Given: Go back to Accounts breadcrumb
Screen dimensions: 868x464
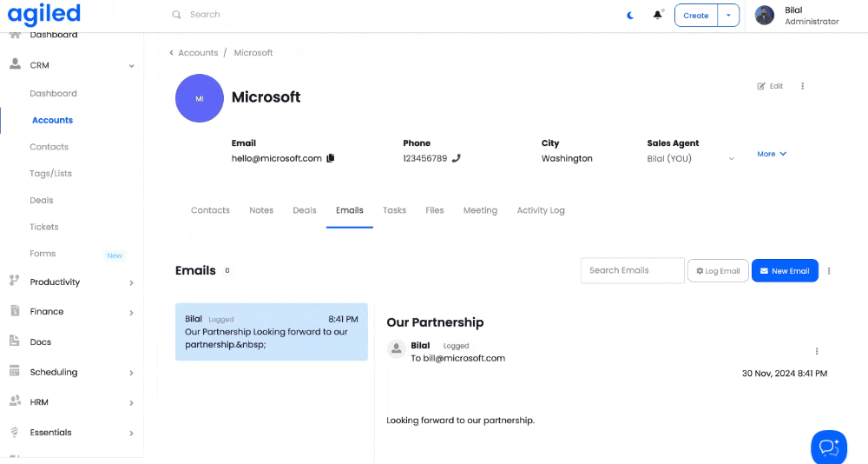Looking at the screenshot, I should (198, 53).
